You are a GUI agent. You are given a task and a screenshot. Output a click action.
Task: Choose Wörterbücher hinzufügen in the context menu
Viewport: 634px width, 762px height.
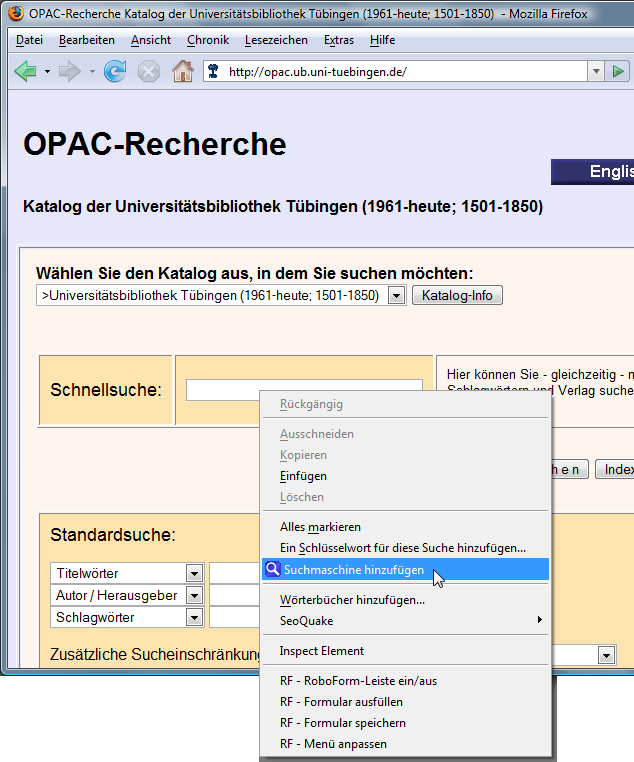pyautogui.click(x=406, y=600)
